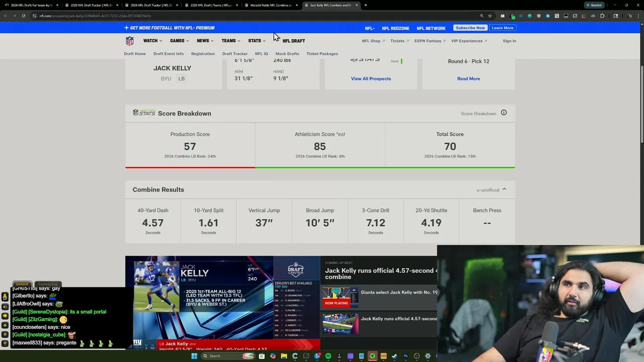Open the mail app with notification badge
644x362 pixels.
coord(317,356)
